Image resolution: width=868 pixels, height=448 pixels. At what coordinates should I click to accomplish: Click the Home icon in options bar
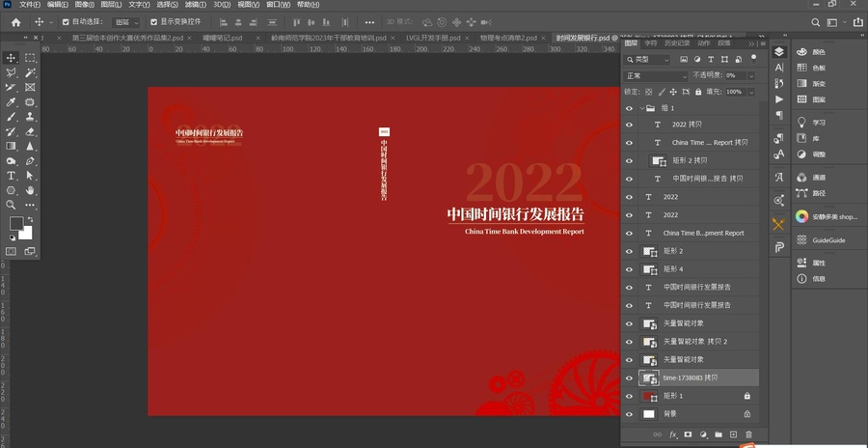coord(16,22)
